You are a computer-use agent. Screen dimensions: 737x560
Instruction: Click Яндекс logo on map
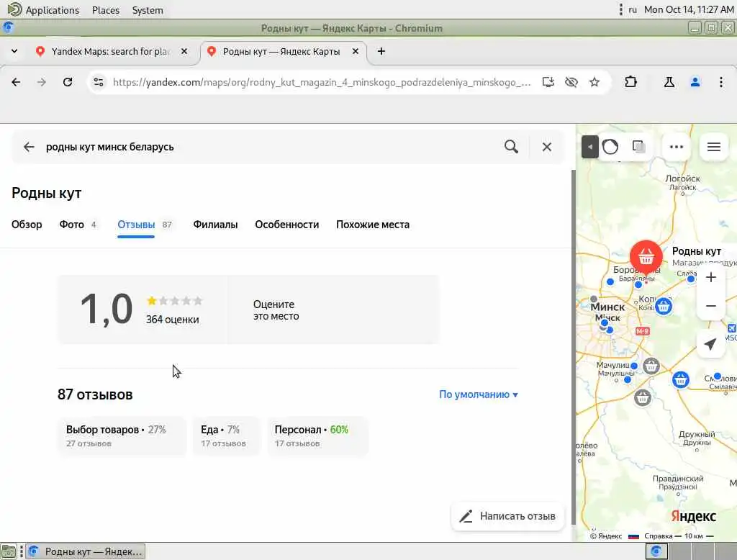point(693,516)
